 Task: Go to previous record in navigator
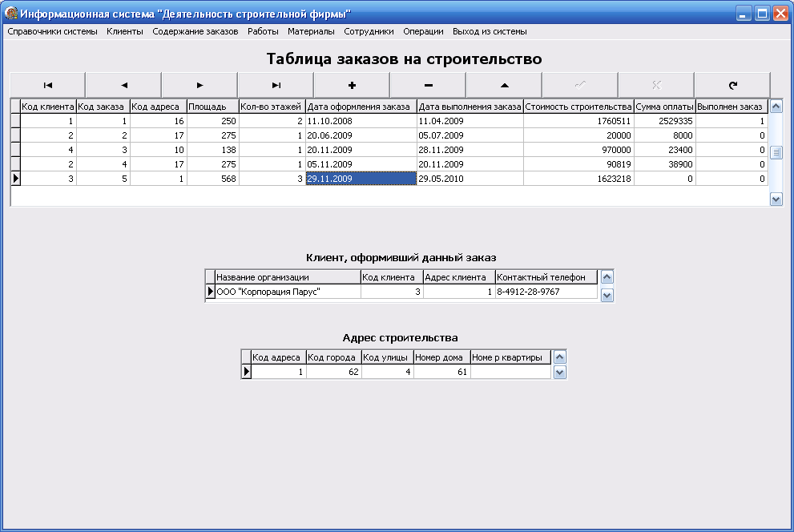click(x=123, y=85)
